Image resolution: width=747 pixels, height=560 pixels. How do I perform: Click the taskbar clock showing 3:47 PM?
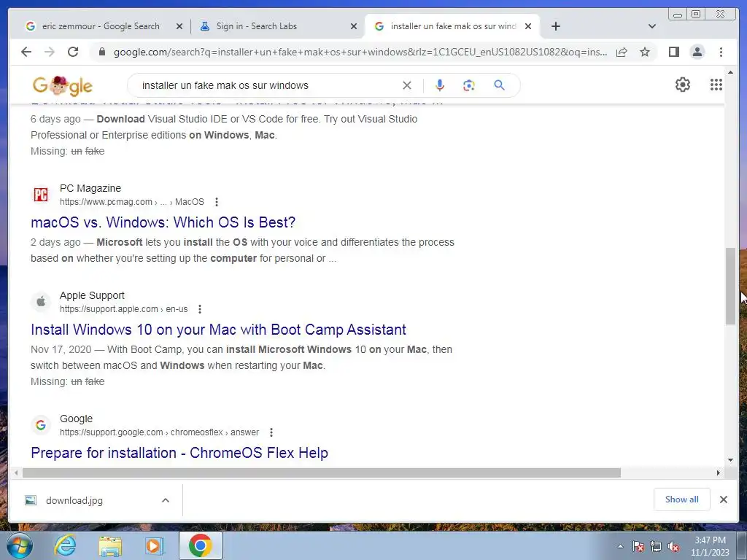710,546
